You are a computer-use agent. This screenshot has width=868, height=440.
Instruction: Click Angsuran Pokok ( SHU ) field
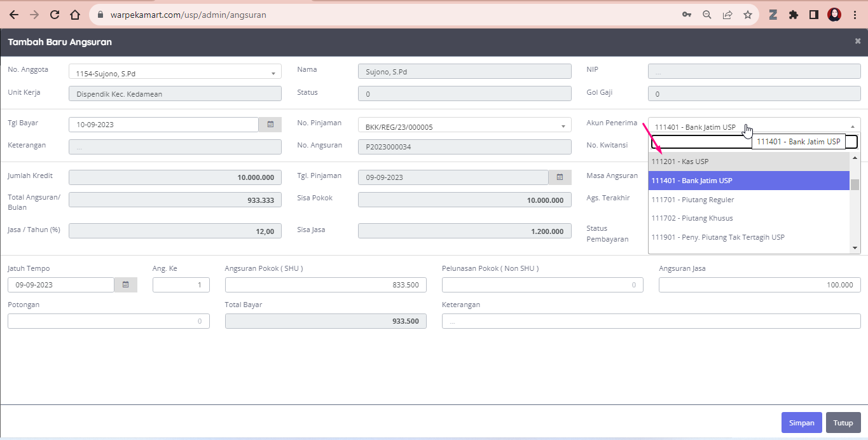326,285
